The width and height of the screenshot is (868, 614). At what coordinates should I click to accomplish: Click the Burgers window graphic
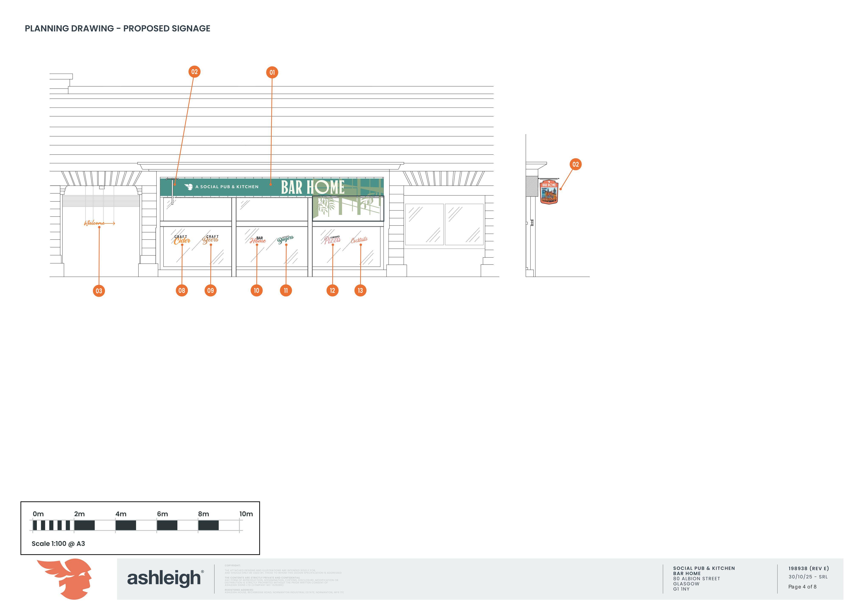pos(285,239)
